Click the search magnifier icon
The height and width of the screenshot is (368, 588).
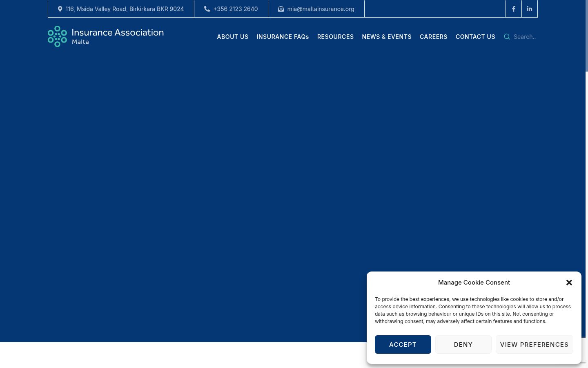[507, 37]
